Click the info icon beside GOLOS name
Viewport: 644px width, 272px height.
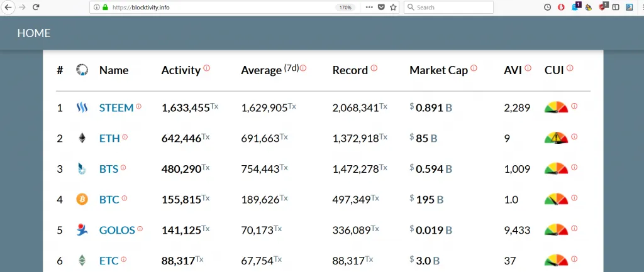140,229
